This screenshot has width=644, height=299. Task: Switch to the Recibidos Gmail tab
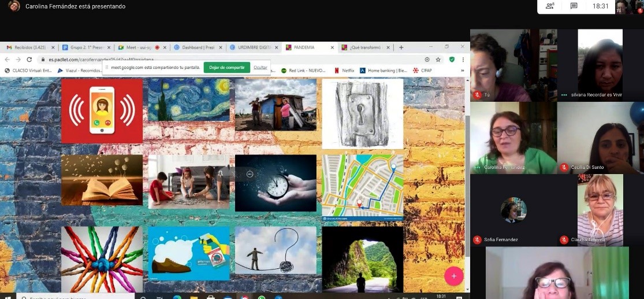pos(29,47)
